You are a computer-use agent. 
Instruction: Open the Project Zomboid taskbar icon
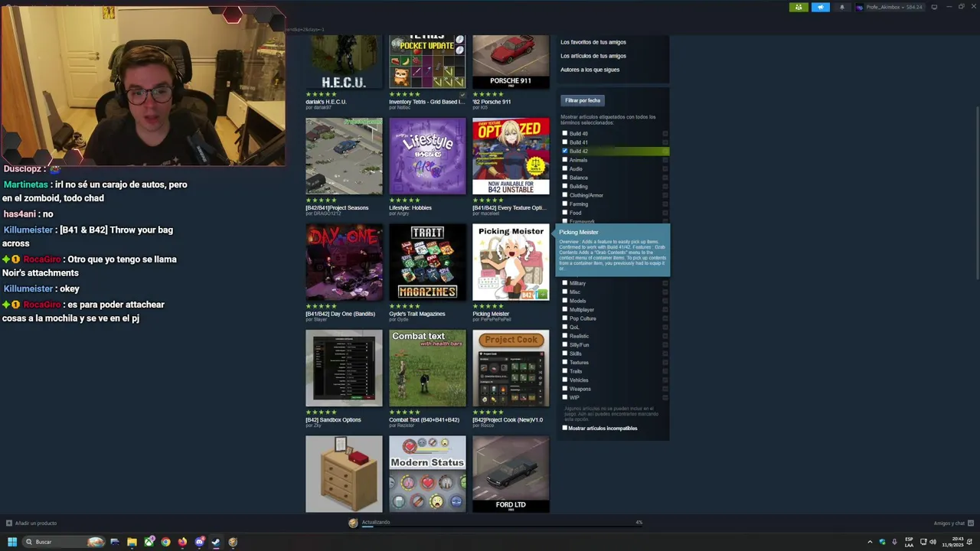tap(233, 542)
